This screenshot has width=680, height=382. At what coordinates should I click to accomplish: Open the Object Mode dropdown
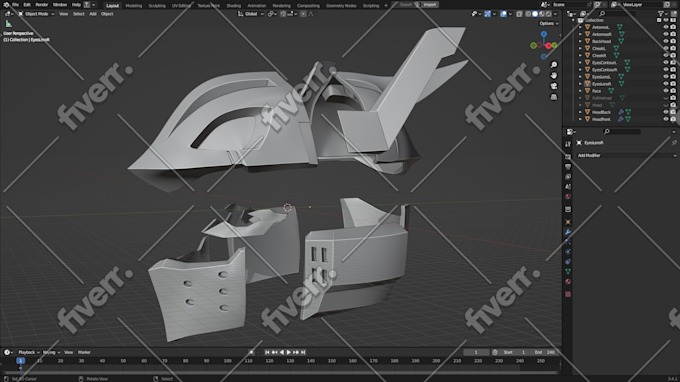(x=36, y=14)
